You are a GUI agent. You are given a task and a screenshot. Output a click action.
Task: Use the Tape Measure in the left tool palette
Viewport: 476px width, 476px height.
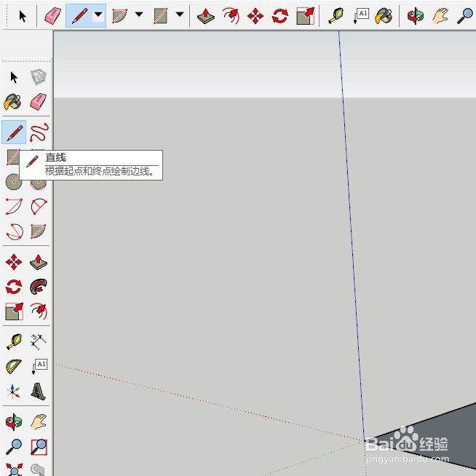coord(15,342)
